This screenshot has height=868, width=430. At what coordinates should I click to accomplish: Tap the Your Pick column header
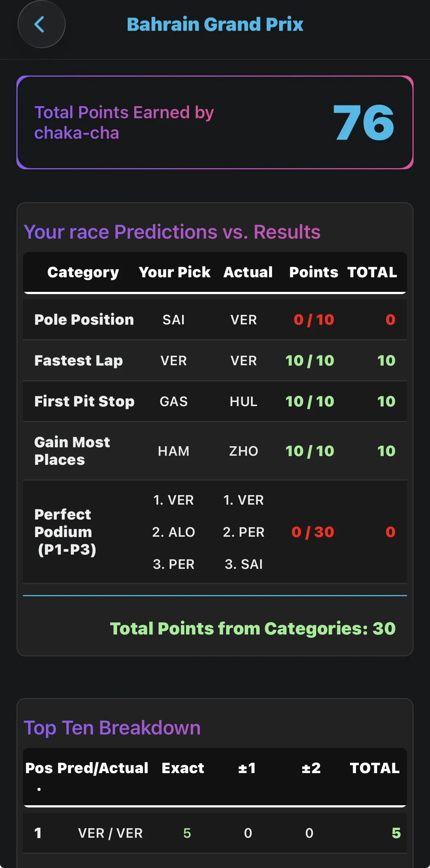[174, 272]
